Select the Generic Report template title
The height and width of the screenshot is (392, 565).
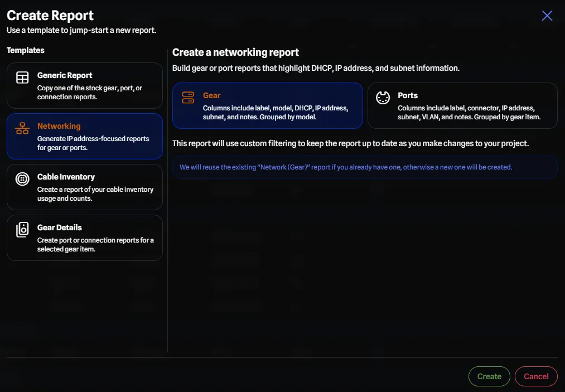65,75
